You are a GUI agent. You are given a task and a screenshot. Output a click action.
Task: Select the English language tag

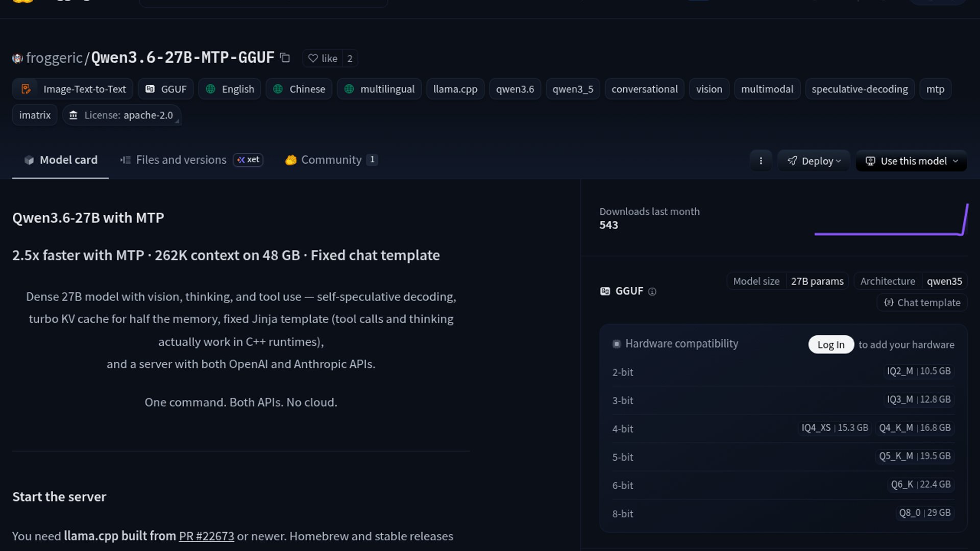click(x=230, y=89)
